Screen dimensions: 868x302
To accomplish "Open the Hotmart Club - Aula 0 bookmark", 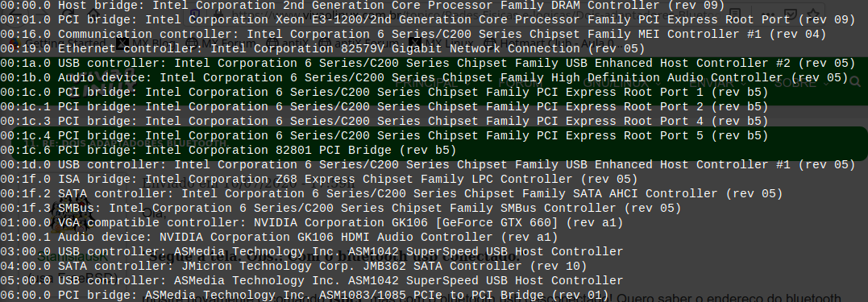I will [x=550, y=43].
